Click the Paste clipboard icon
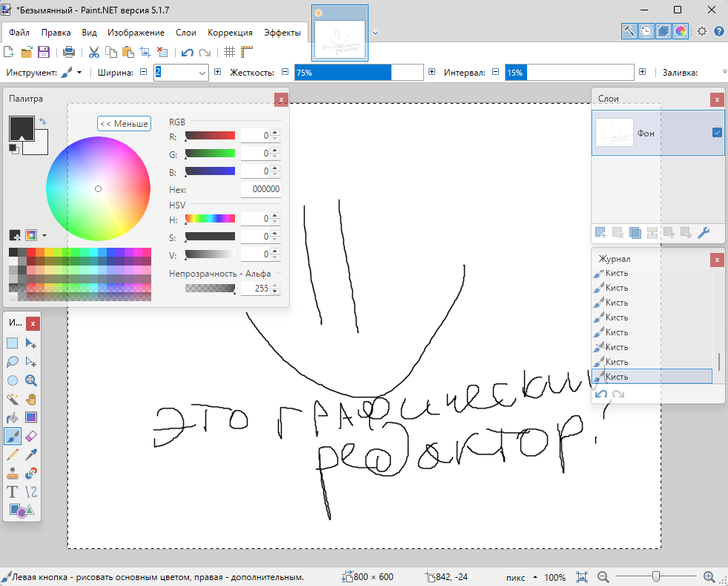Image resolution: width=728 pixels, height=586 pixels. click(128, 52)
